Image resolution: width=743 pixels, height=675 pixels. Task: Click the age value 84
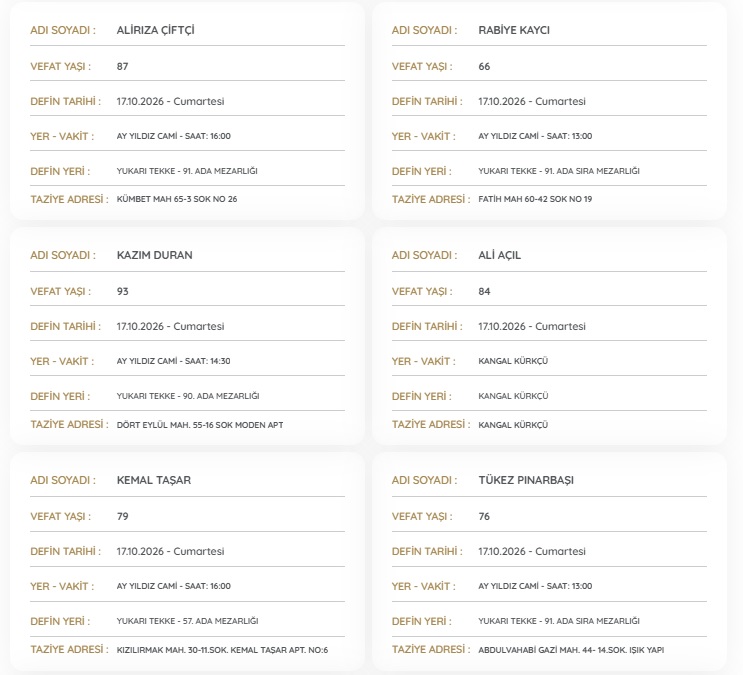pos(484,292)
